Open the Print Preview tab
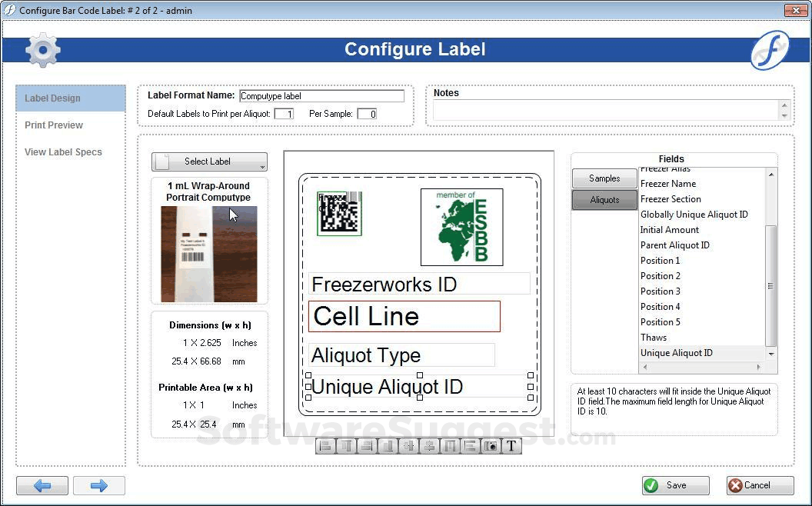 click(54, 125)
